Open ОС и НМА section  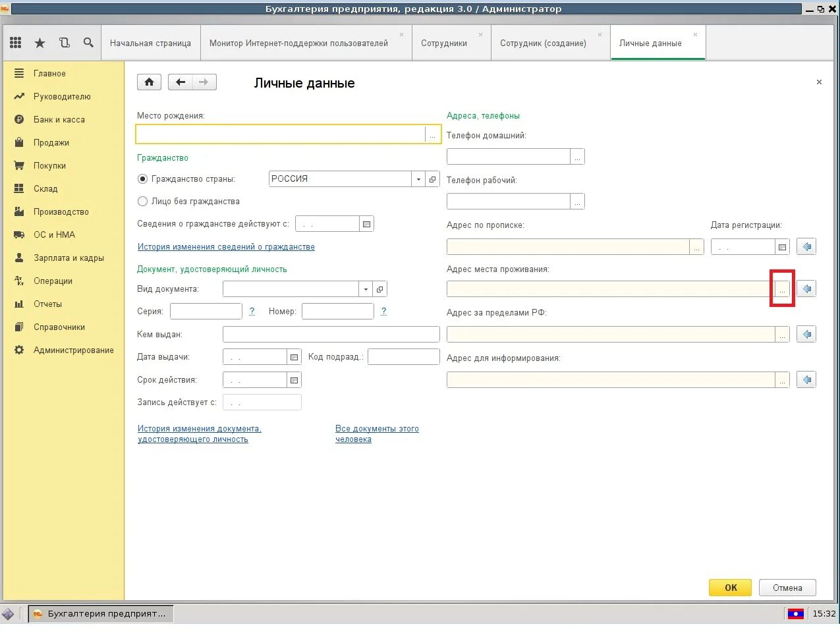63,235
